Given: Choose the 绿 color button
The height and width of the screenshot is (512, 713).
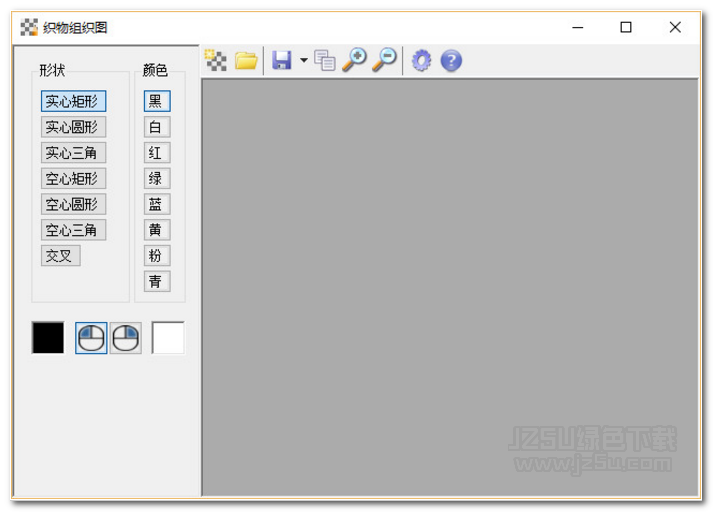Looking at the screenshot, I should pos(157,178).
